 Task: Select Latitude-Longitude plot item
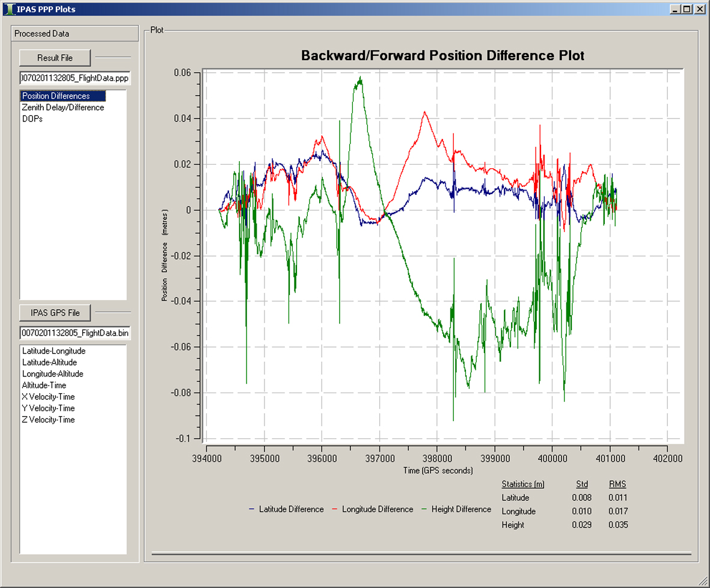pos(54,351)
